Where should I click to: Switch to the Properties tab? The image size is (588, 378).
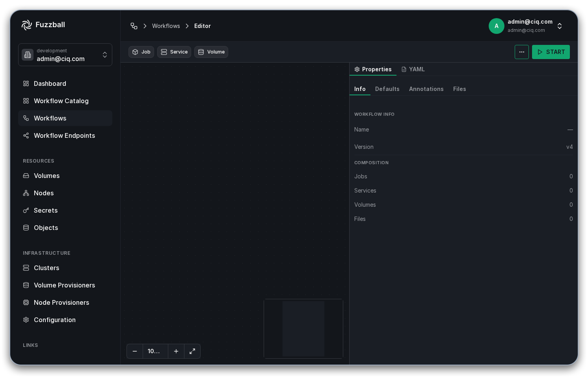(x=373, y=69)
